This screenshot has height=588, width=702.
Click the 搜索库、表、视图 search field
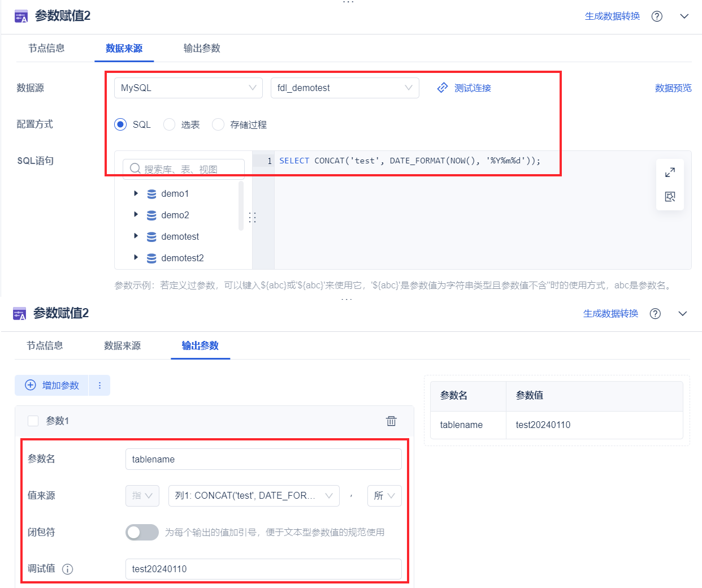coord(184,168)
